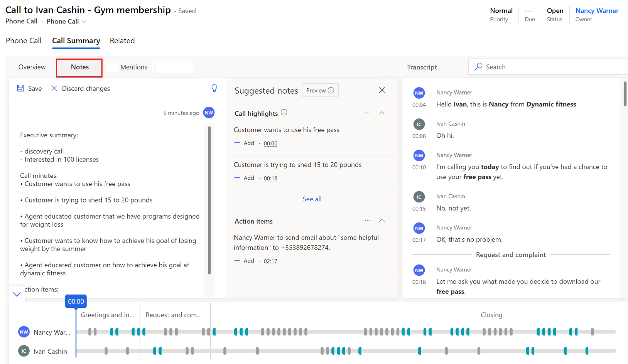Click the 00:00 marker on the call timeline

point(76,301)
